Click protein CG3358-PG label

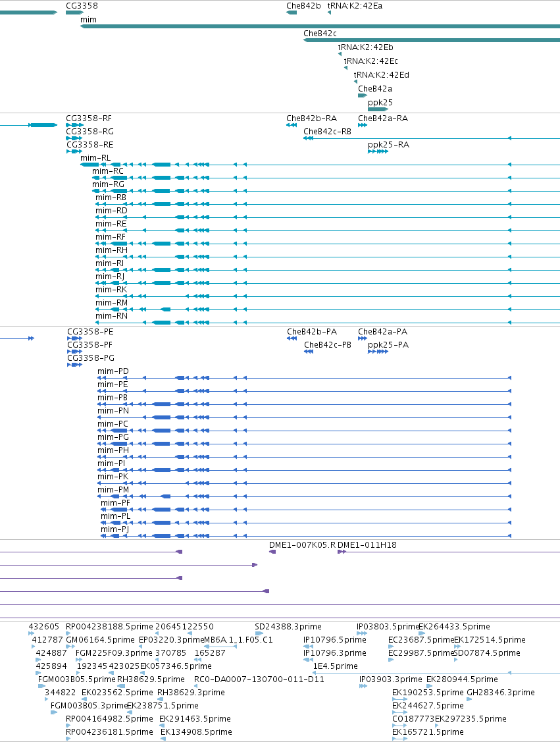[91, 358]
